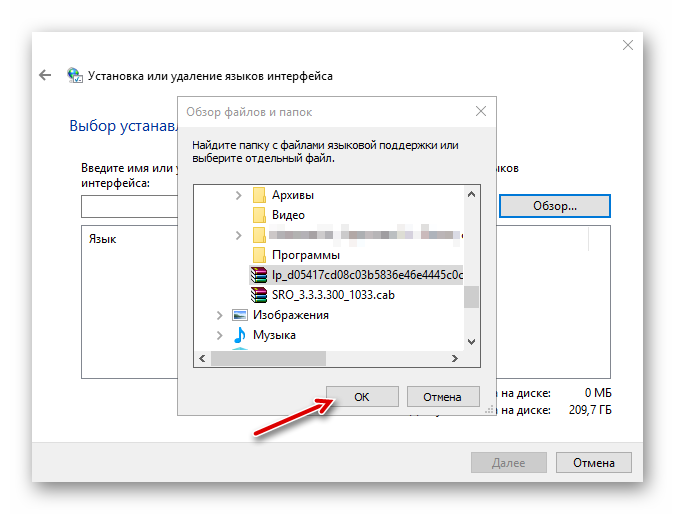Click the SRO_3.3.3.300_1033.cab archive icon
675x514 pixels.
(259, 295)
